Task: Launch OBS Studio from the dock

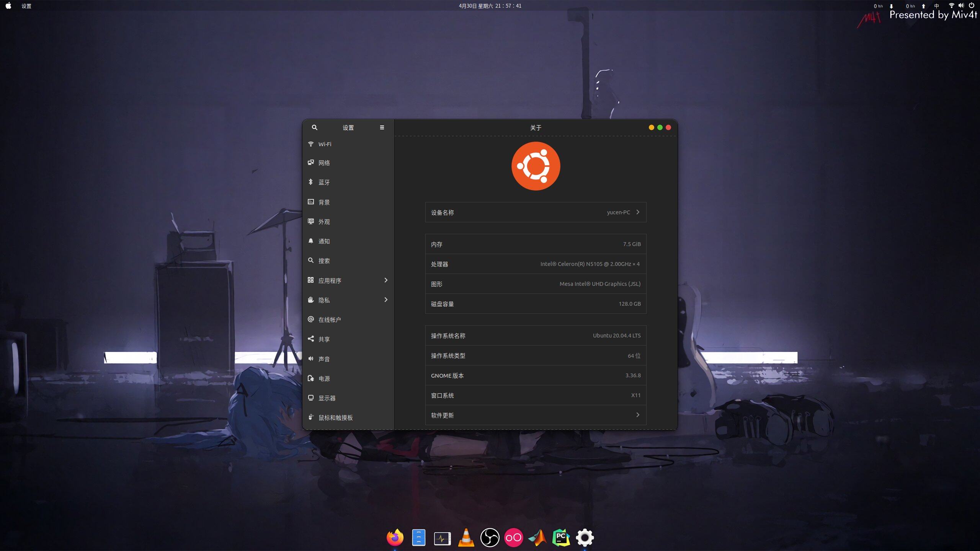Action: pos(490,538)
